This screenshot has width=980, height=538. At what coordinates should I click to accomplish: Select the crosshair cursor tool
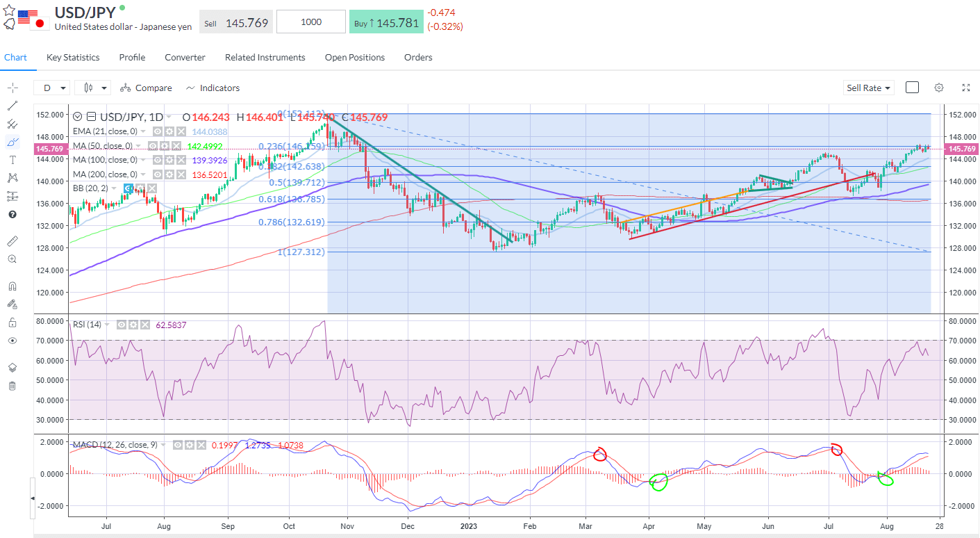pyautogui.click(x=12, y=88)
